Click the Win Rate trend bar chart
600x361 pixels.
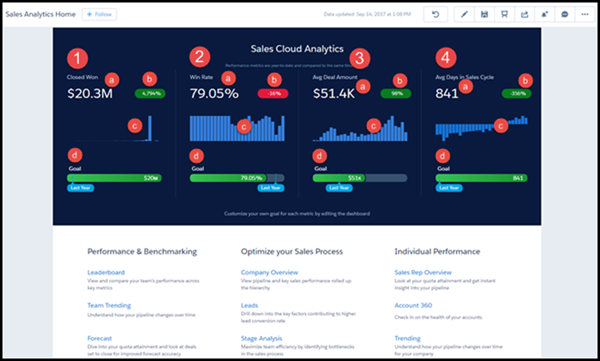click(237, 129)
